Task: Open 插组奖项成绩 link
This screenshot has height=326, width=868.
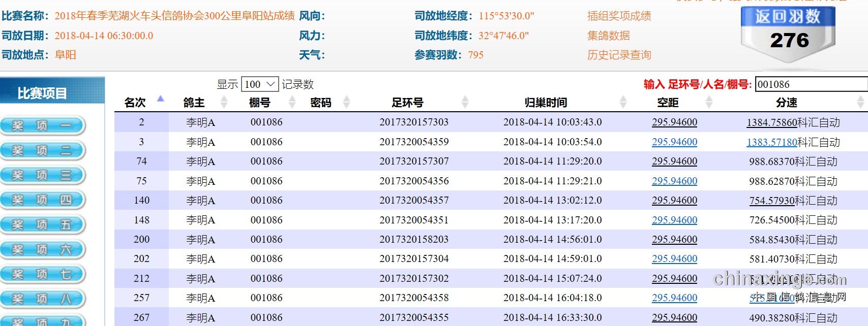Action: 619,16
